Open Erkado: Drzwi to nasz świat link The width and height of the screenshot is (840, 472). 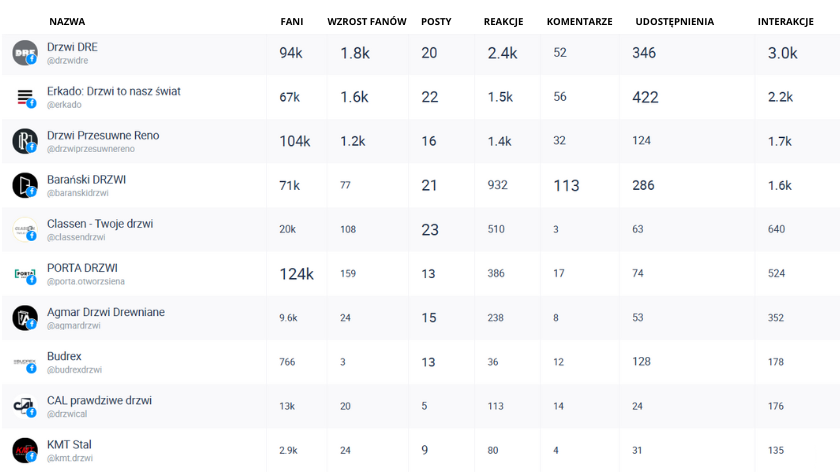pyautogui.click(x=113, y=91)
